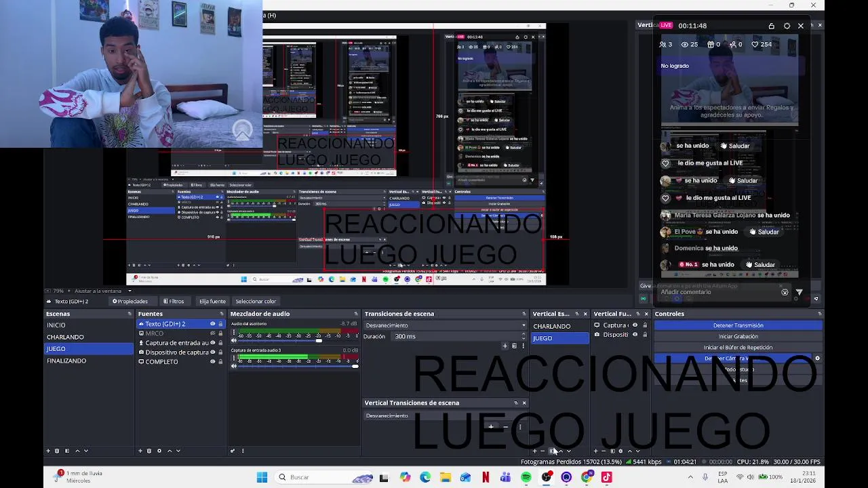Remove the selected source in Fuentes
The width and height of the screenshot is (868, 488).
point(149,451)
